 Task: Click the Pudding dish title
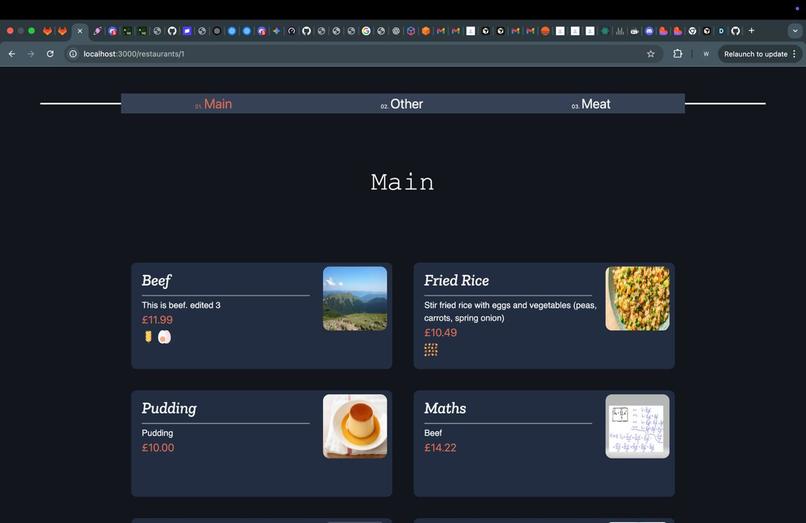point(169,408)
